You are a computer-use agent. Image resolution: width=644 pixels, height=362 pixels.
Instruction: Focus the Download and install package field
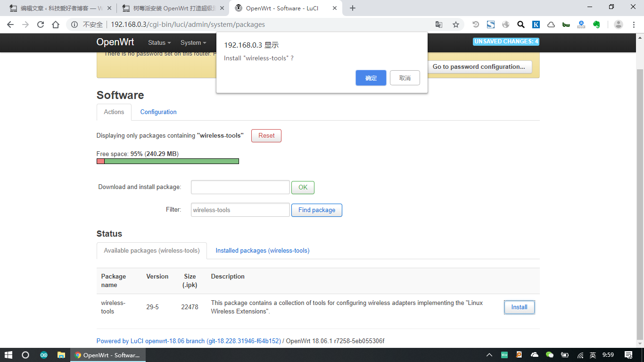tap(240, 187)
